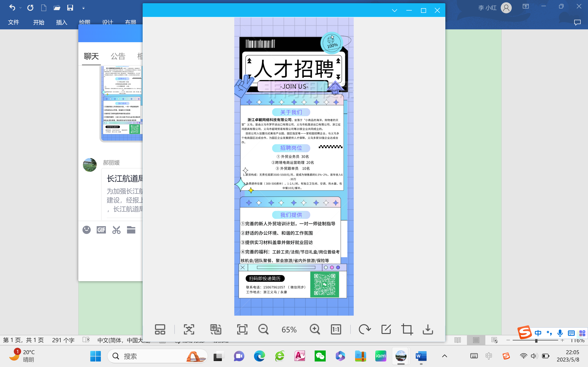Viewport: 588px width, 367px height.
Task: Open the 插入 ribbon menu
Action: click(62, 22)
